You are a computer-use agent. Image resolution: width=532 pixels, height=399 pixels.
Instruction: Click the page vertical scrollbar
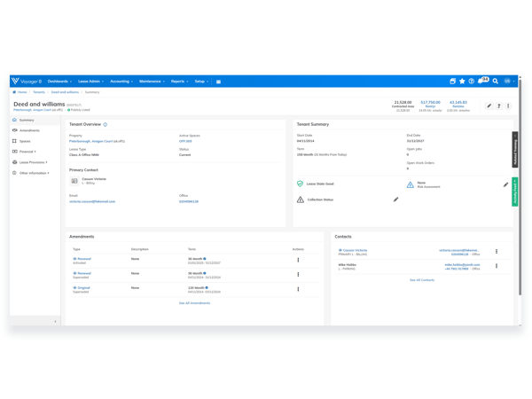pyautogui.click(x=520, y=186)
